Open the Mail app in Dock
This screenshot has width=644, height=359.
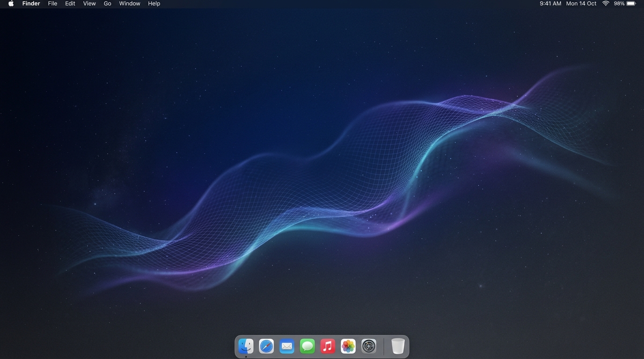coord(287,346)
